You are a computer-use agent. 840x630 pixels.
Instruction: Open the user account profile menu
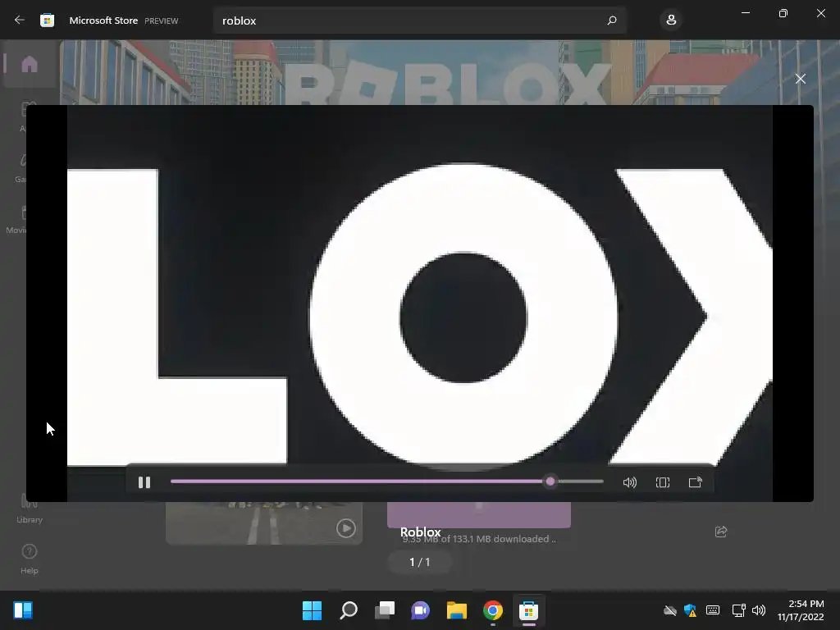[x=671, y=21]
